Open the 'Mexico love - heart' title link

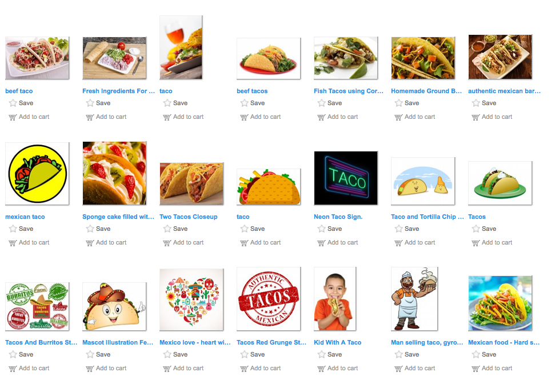tap(195, 342)
